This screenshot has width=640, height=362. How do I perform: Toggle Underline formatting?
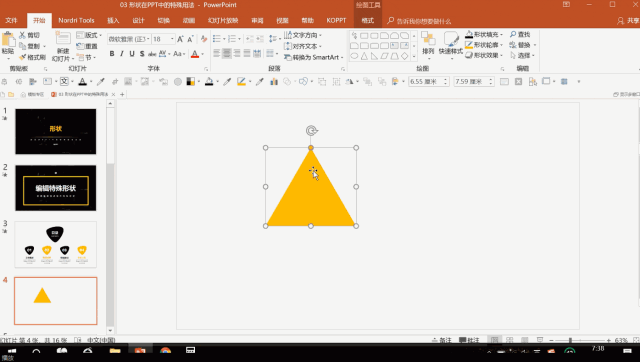(x=132, y=54)
